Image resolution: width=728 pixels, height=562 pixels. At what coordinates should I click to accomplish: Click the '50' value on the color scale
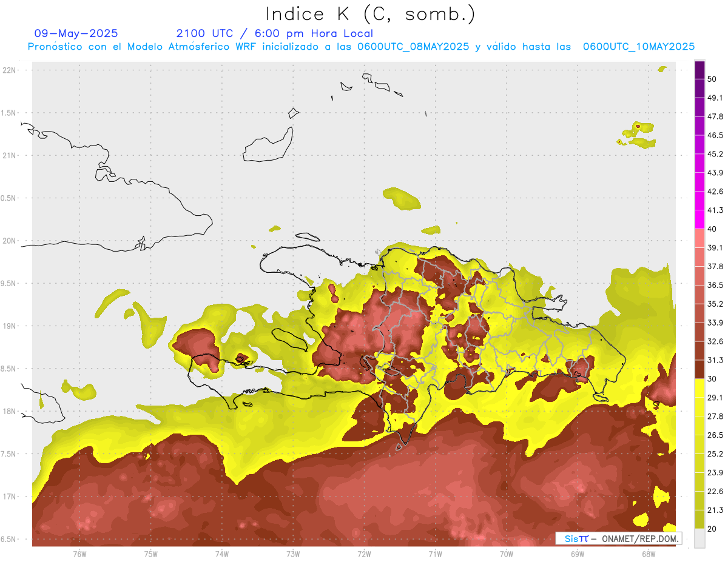click(712, 79)
